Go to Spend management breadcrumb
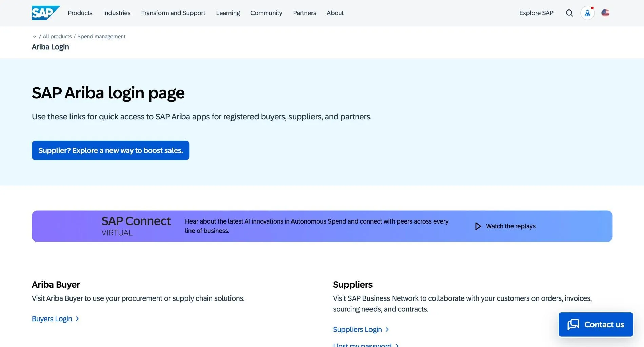Screen dimensions: 644x347 pyautogui.click(x=101, y=36)
